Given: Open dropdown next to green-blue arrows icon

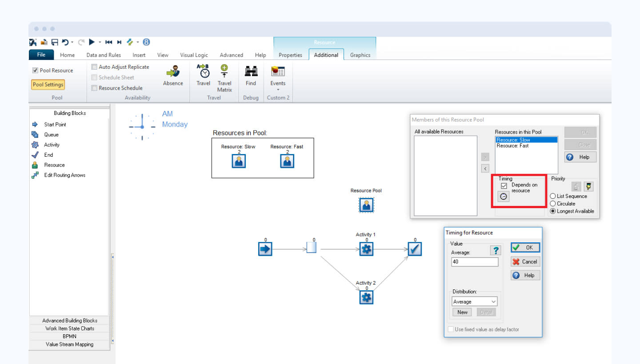Looking at the screenshot, I should [138, 43].
